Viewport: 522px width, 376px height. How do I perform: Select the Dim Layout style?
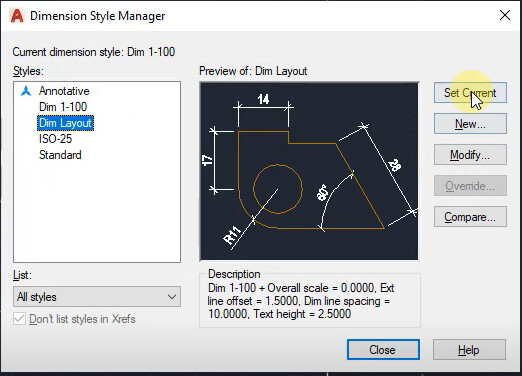[x=65, y=123]
